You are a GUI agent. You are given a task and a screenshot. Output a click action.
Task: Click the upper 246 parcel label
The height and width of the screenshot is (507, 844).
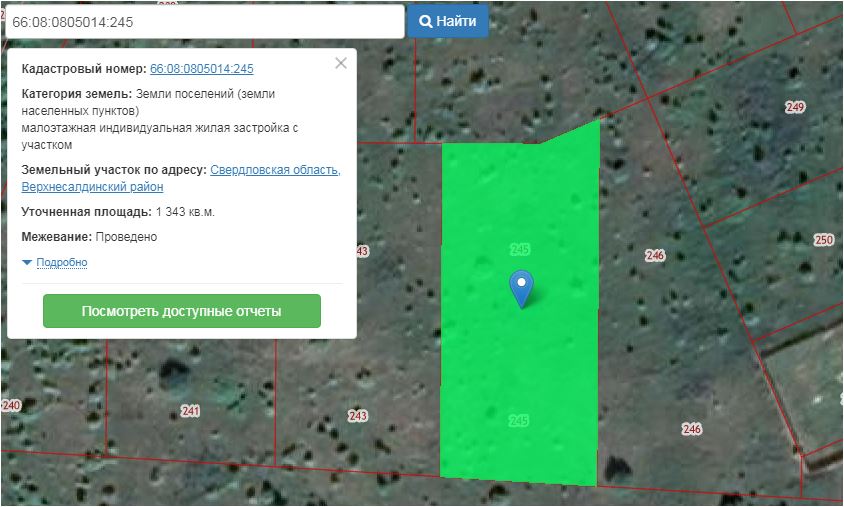[655, 256]
